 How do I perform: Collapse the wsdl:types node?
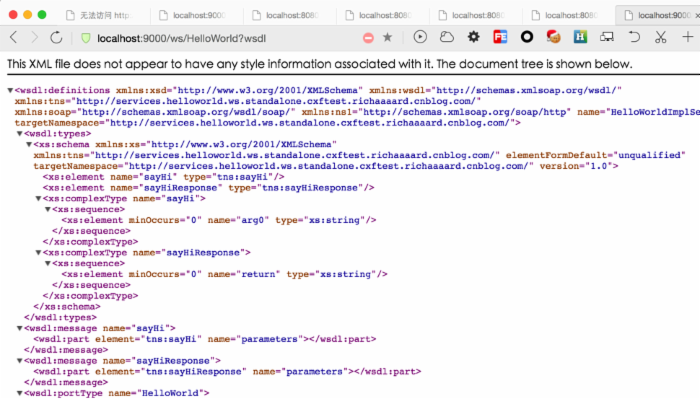(20, 134)
